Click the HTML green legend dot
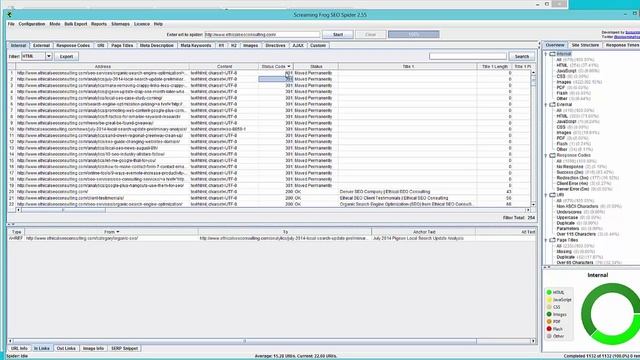640x360 pixels. click(x=549, y=292)
